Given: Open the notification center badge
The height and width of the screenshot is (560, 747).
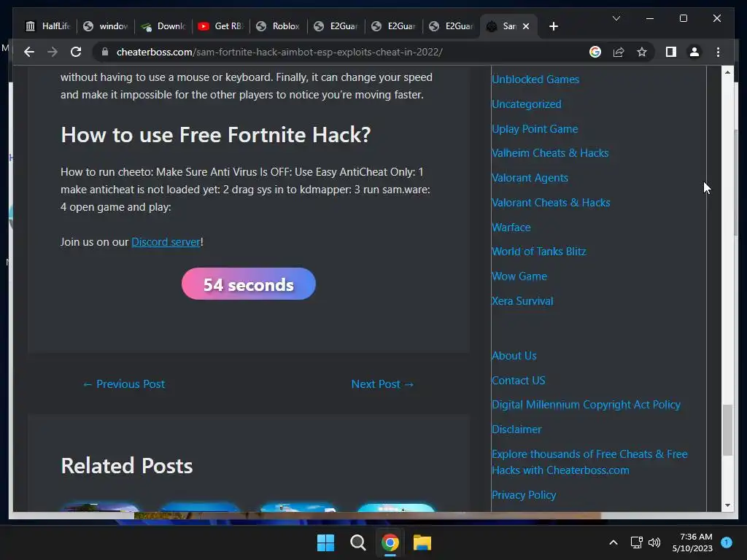Looking at the screenshot, I should pyautogui.click(x=727, y=542).
